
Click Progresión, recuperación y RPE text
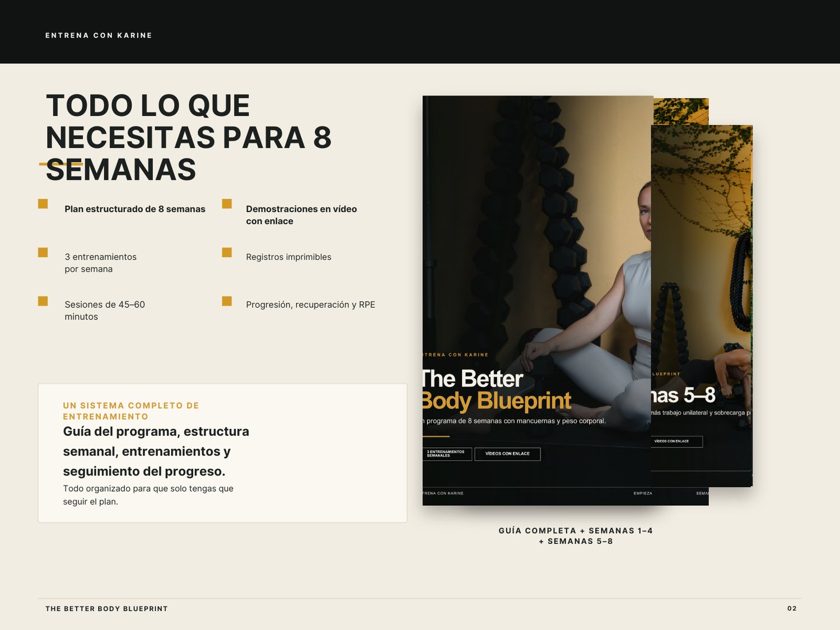click(x=310, y=305)
